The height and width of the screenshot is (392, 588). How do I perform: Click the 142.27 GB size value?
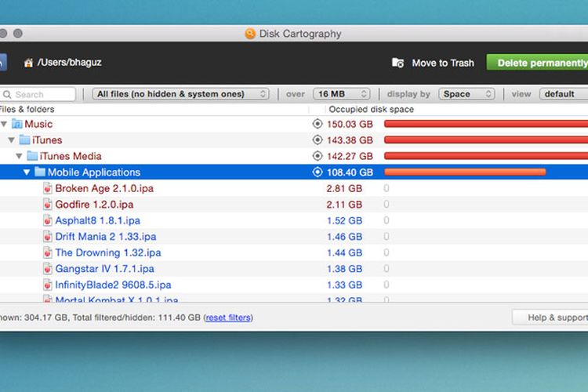click(x=350, y=156)
